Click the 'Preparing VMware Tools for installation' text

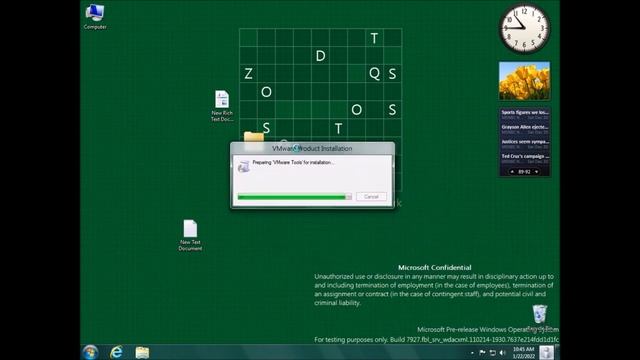pos(293,162)
